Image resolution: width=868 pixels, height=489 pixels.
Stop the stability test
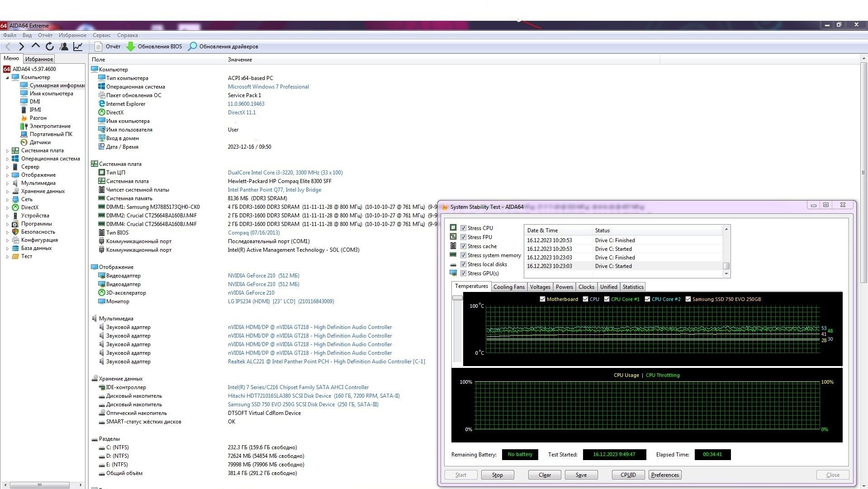click(x=497, y=475)
